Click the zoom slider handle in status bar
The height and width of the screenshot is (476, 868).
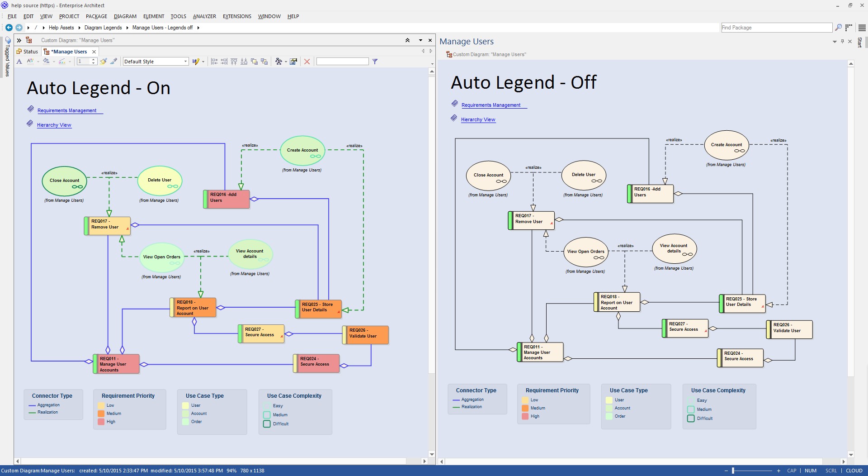point(733,471)
